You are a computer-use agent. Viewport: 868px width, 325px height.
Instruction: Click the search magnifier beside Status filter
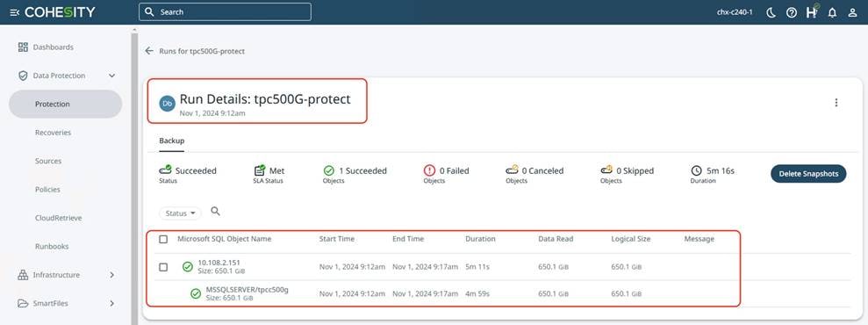coord(216,212)
